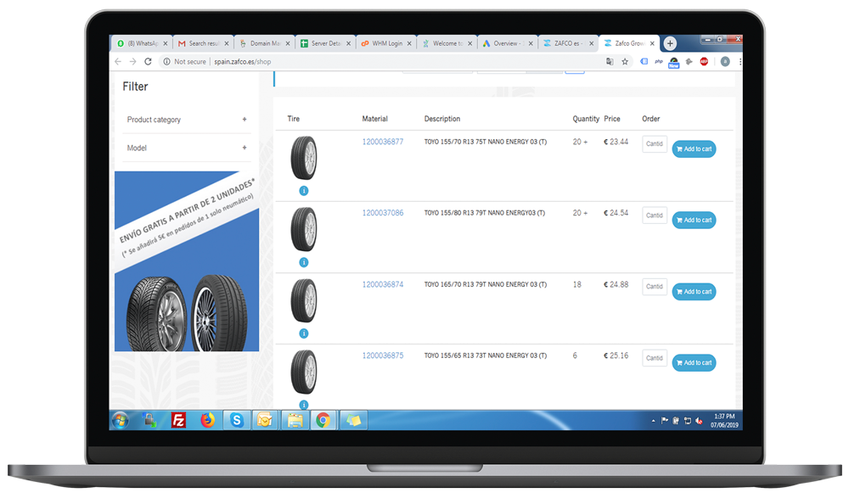The image size is (849, 504).
Task: Open Outlook from the taskbar
Action: pyautogui.click(x=265, y=420)
